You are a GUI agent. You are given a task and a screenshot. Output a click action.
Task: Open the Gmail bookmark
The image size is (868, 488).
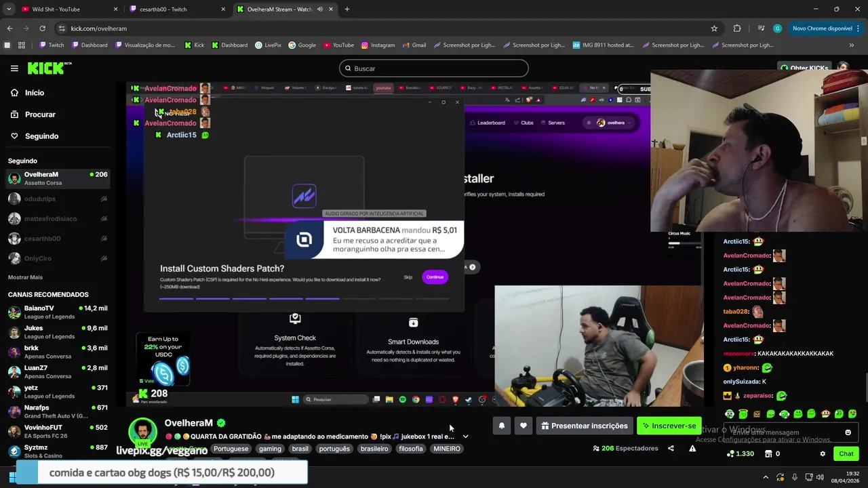coord(414,45)
